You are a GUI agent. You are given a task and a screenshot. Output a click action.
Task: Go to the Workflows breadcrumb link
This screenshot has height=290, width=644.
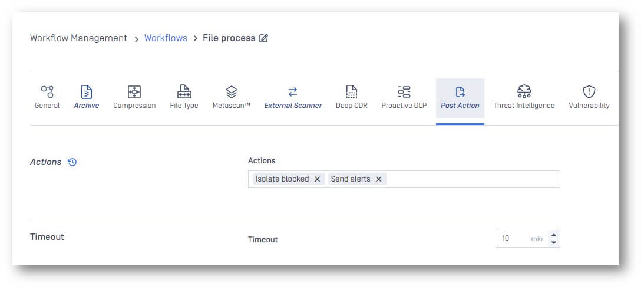tap(166, 38)
